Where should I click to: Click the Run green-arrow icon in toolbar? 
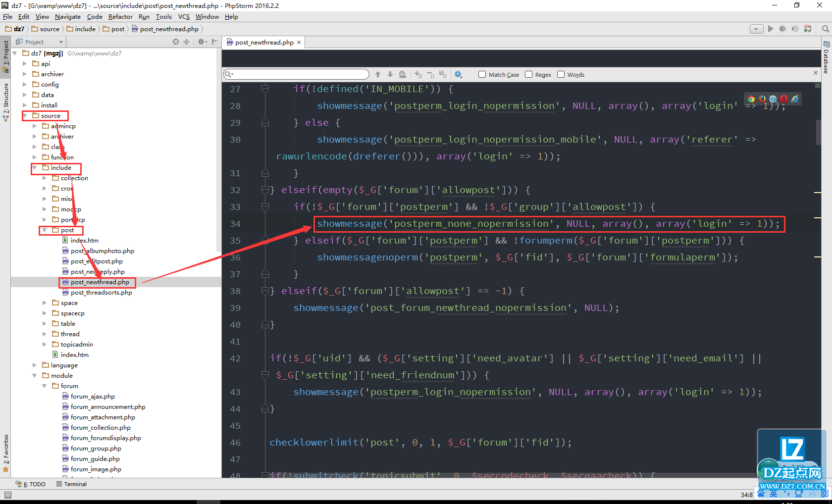click(771, 29)
